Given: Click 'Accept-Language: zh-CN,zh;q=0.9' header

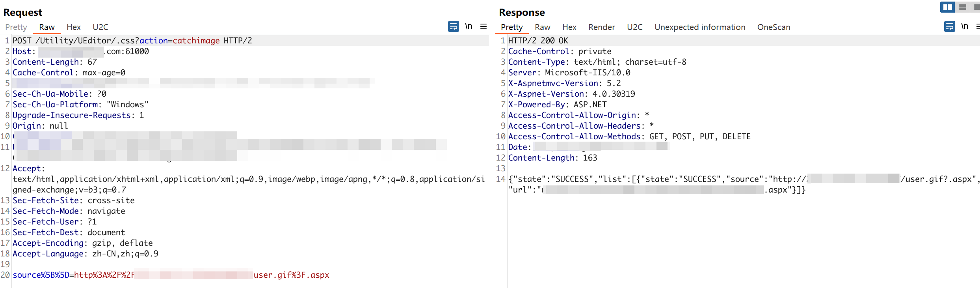Looking at the screenshot, I should pyautogui.click(x=86, y=254).
